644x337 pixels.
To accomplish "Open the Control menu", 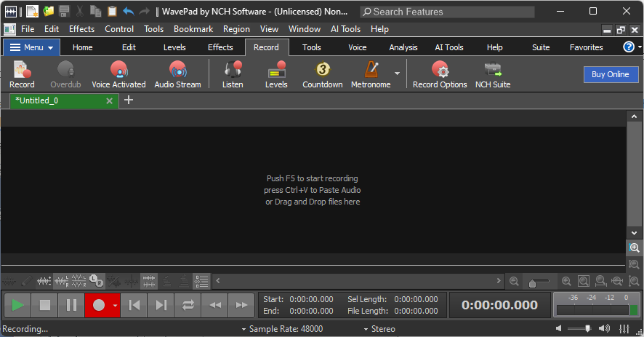I will click(119, 29).
